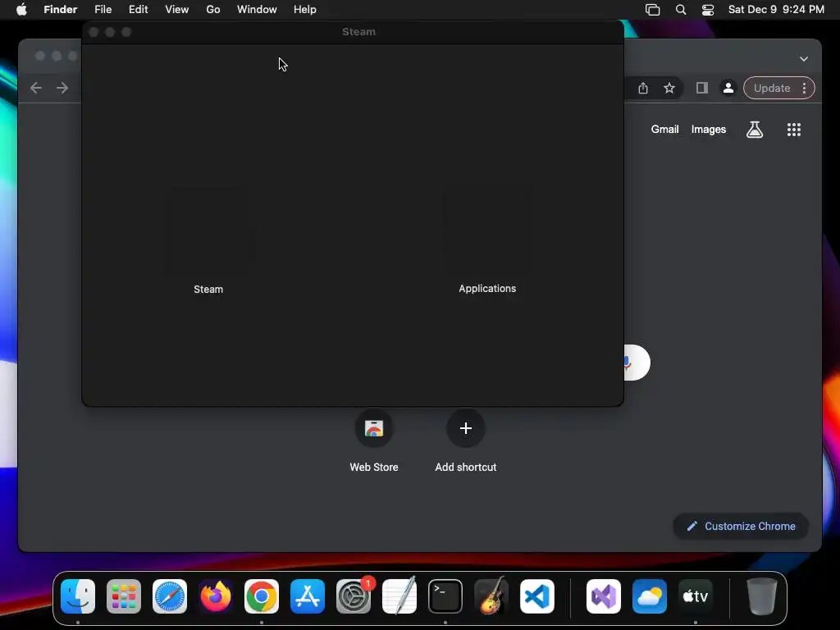This screenshot has width=840, height=630.
Task: Launch Firefox from the Dock
Action: (x=216, y=596)
